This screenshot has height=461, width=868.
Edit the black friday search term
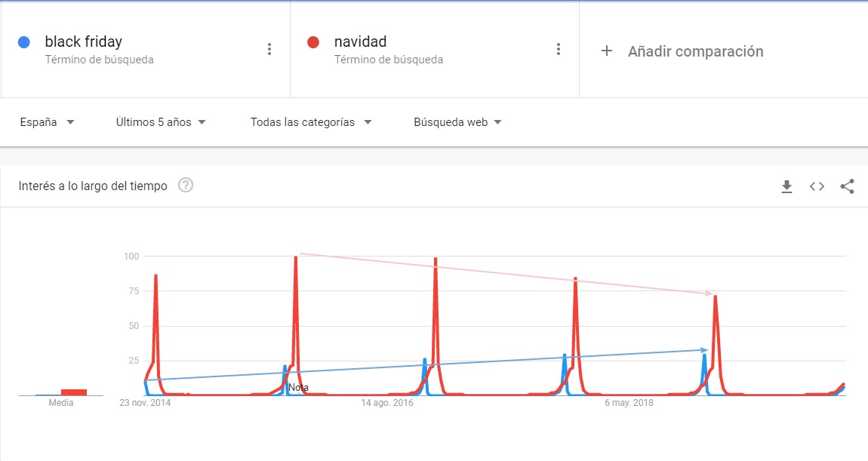(84, 41)
